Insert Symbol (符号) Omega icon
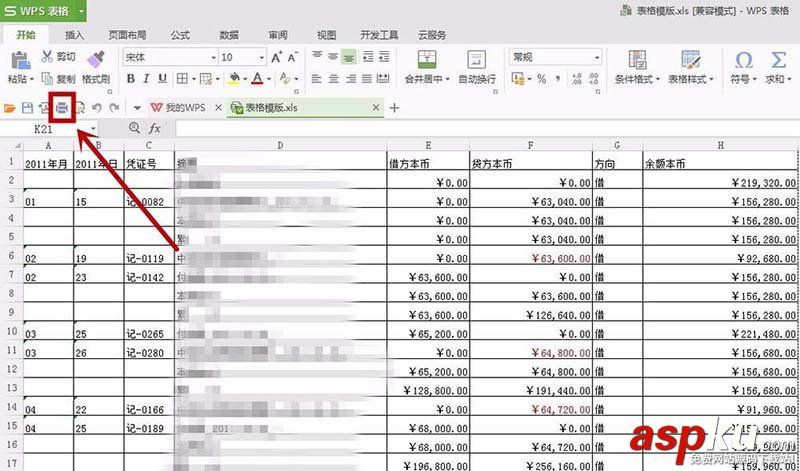This screenshot has height=471, width=800. [743, 60]
